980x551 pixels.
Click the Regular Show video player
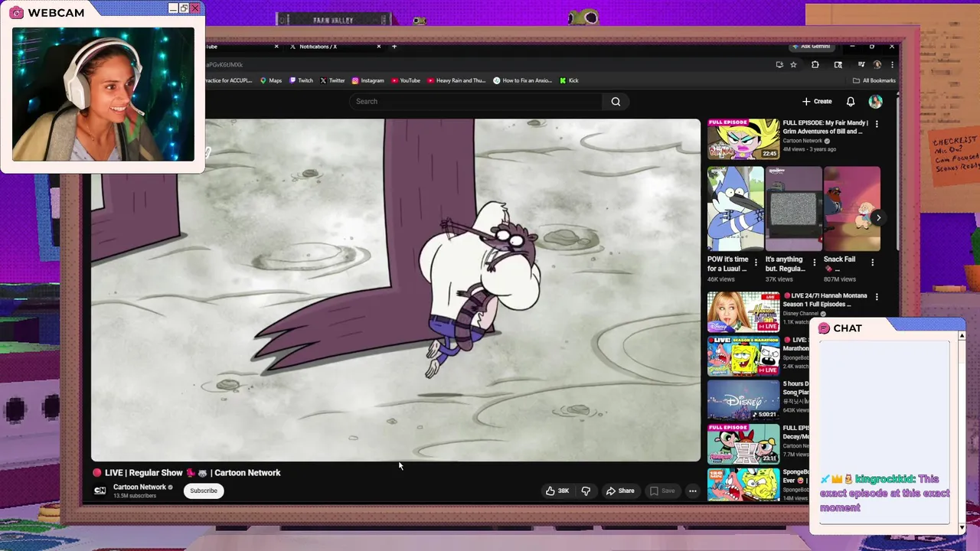click(396, 290)
